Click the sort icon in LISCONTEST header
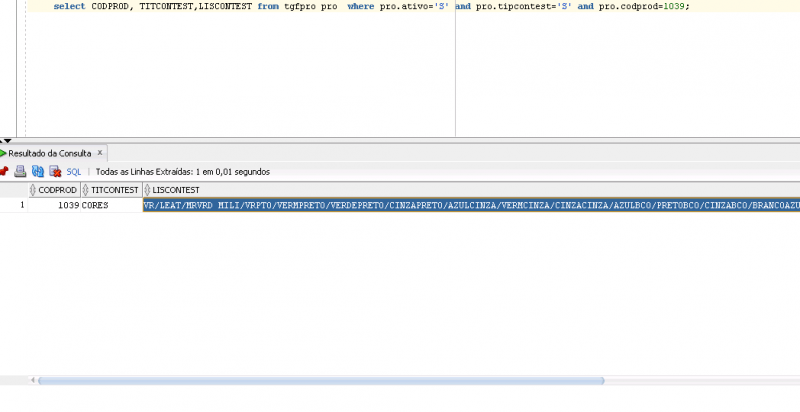The height and width of the screenshot is (412, 800). coord(148,189)
